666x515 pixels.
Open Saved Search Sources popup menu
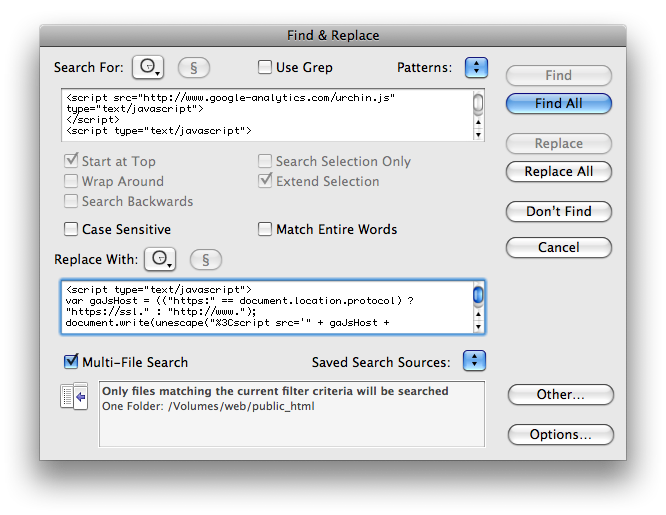tap(474, 360)
